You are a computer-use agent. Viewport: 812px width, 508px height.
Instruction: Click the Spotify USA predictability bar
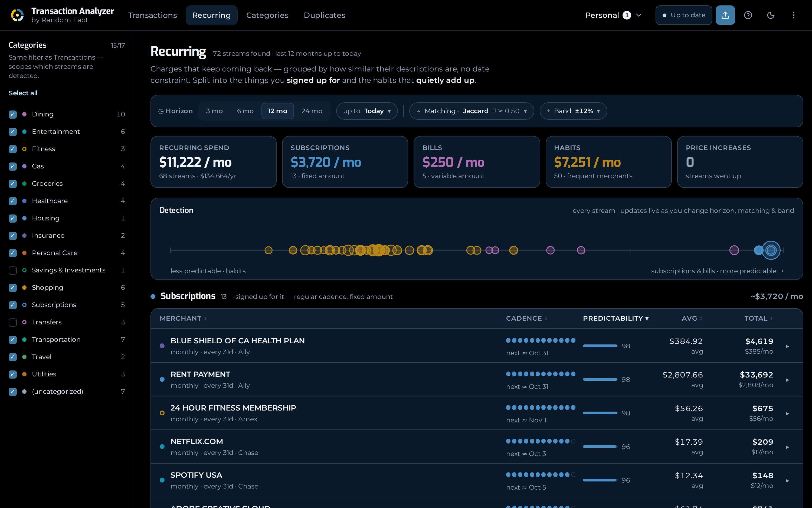pyautogui.click(x=600, y=480)
